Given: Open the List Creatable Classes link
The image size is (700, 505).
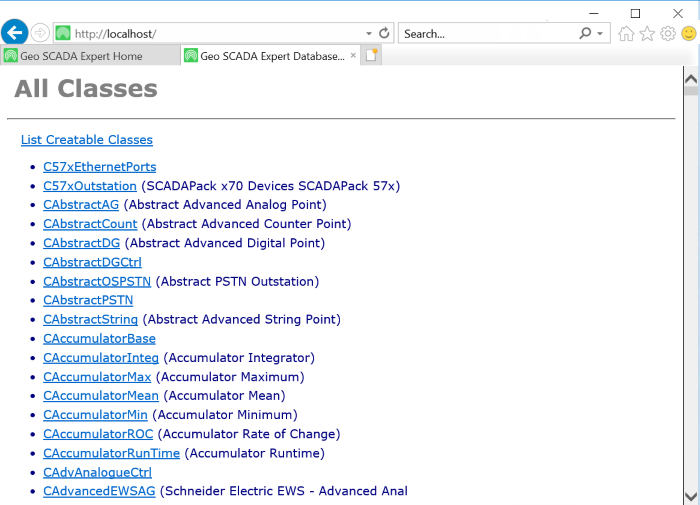Looking at the screenshot, I should [x=87, y=140].
